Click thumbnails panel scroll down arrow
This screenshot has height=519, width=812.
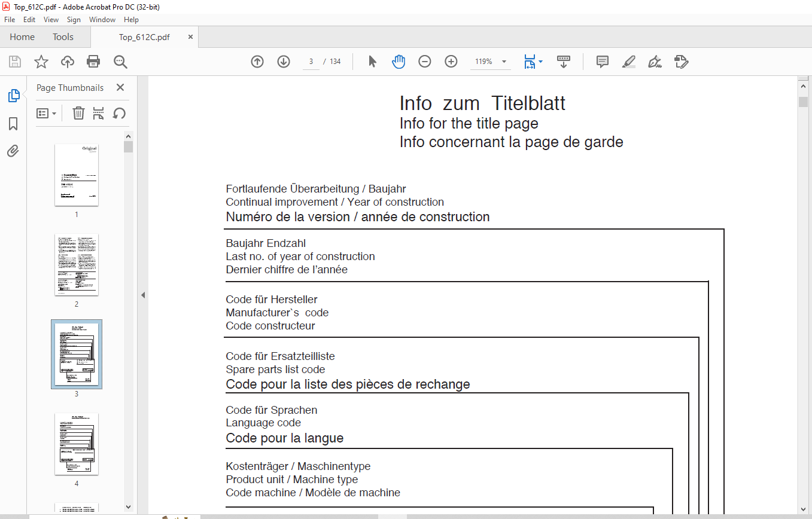[x=129, y=507]
